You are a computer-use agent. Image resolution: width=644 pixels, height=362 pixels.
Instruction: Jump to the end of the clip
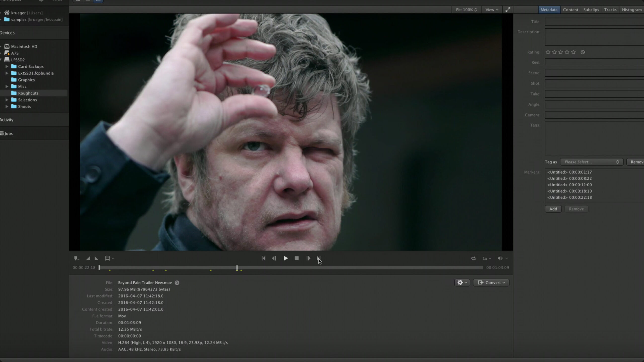click(x=318, y=258)
